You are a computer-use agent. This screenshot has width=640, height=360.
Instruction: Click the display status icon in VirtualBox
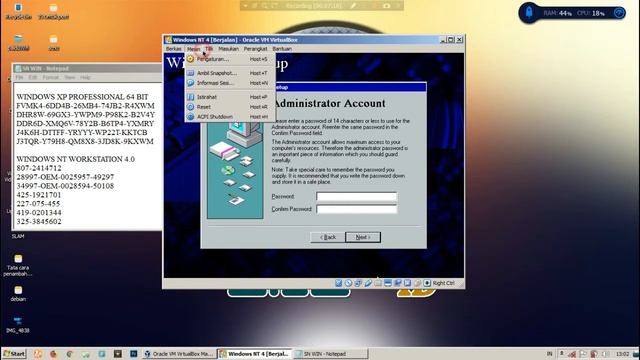click(388, 283)
